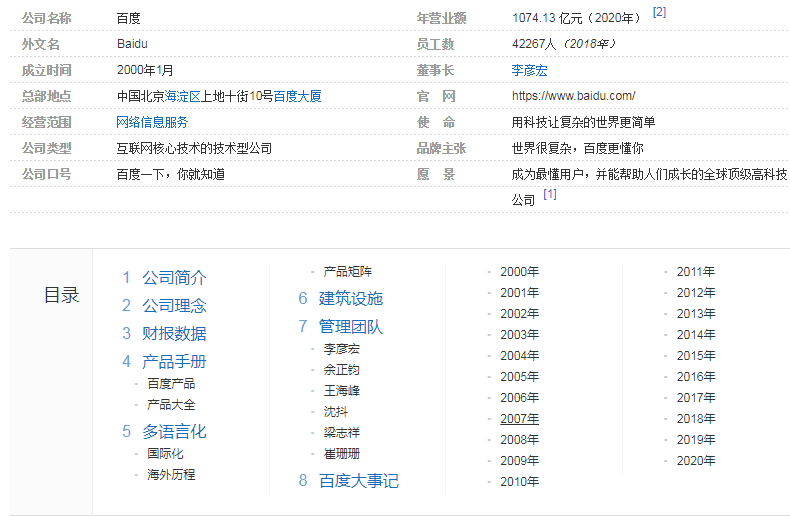The height and width of the screenshot is (517, 790).
Task: Go to 李彦宏 under 管理团队 in contents
Action: (342, 349)
